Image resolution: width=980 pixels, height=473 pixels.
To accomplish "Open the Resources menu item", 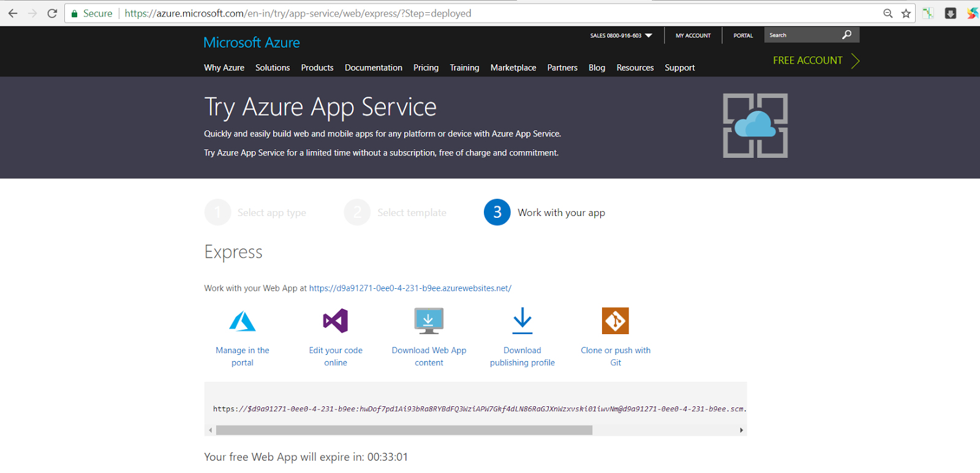I will [635, 68].
